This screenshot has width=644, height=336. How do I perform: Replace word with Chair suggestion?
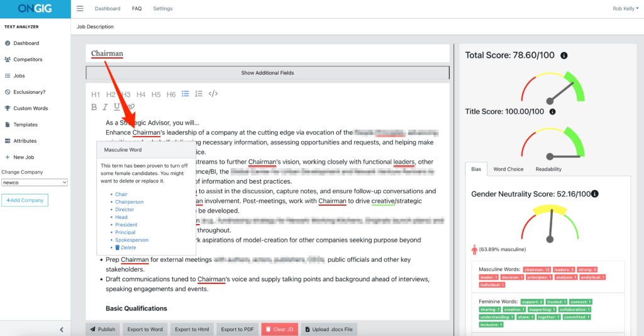click(121, 194)
